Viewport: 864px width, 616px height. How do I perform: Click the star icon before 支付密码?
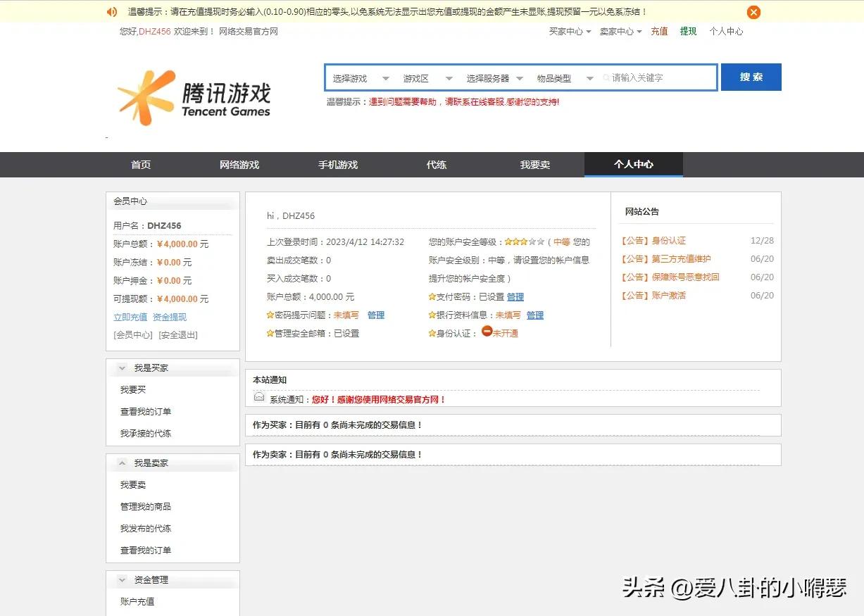[431, 297]
